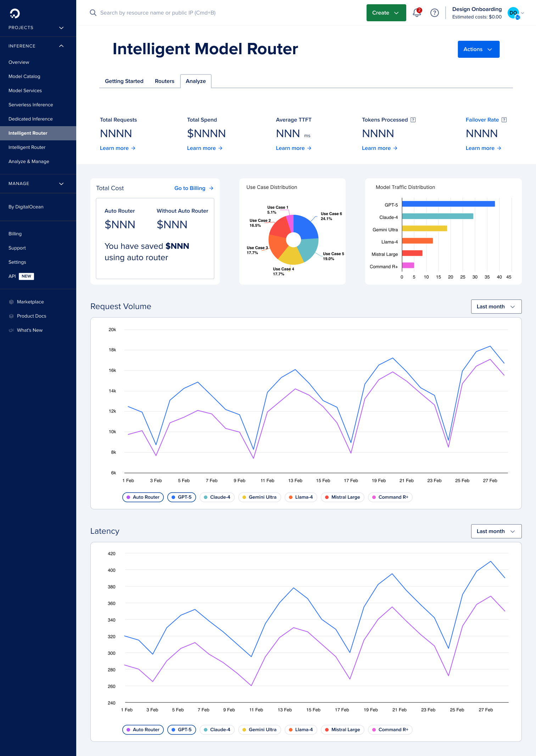
Task: Toggle Claude-4 in Latency legend
Action: click(217, 730)
